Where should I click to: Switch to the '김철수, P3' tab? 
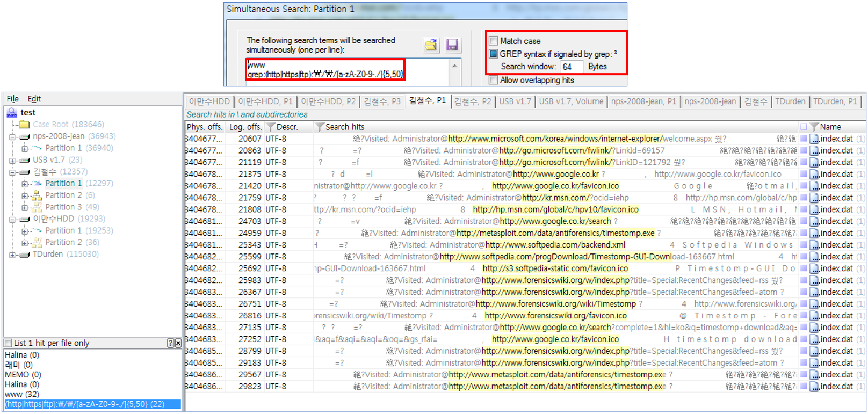click(382, 101)
